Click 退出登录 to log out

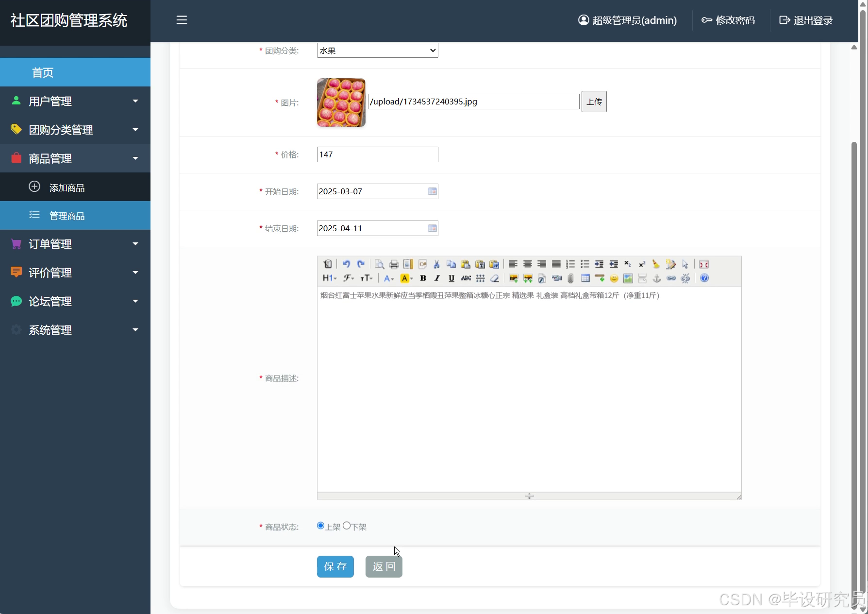(x=806, y=20)
